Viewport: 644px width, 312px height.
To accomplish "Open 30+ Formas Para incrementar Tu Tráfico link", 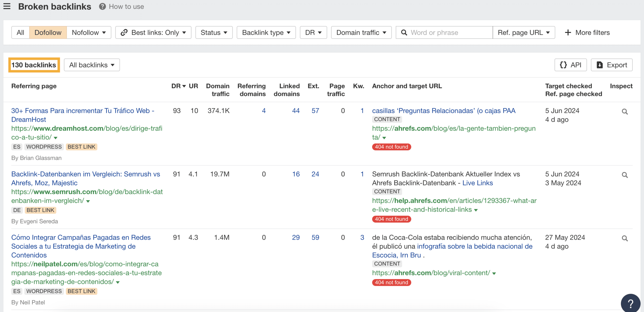I will pyautogui.click(x=83, y=115).
